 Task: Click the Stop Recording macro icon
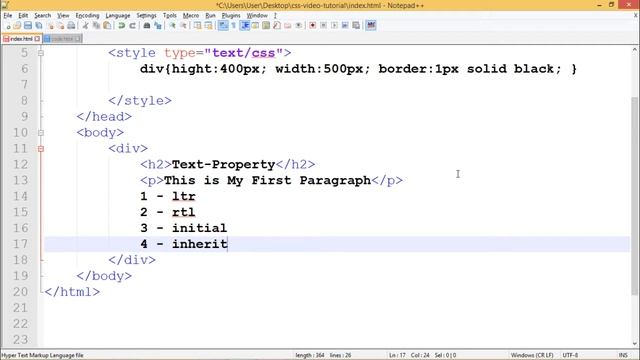click(324, 25)
